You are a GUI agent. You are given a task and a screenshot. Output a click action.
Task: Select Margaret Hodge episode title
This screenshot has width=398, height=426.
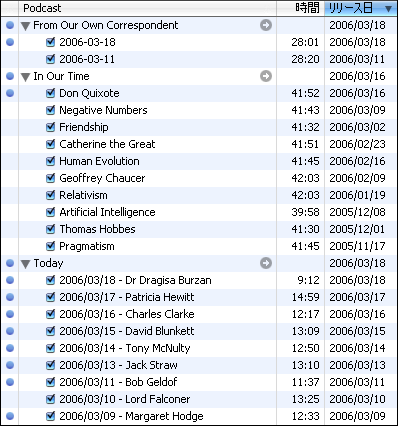pos(131,416)
